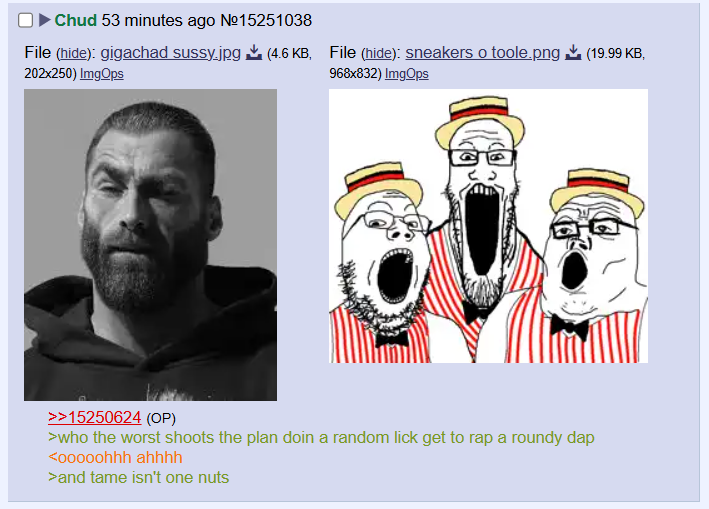
Task: Click post number 15251038 to quote it
Action: point(275,20)
